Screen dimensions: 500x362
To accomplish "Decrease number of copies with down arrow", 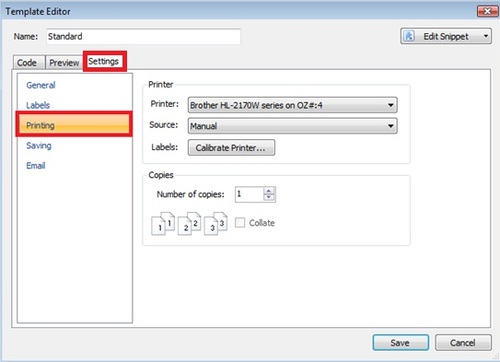I will (269, 198).
